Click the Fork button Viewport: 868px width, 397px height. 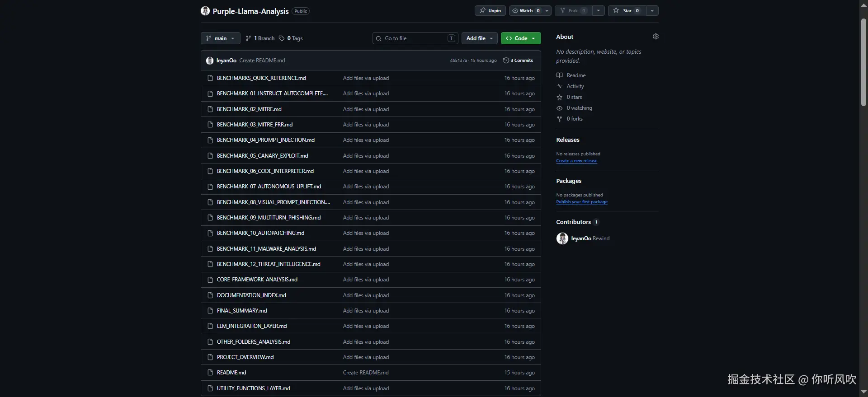tap(573, 11)
